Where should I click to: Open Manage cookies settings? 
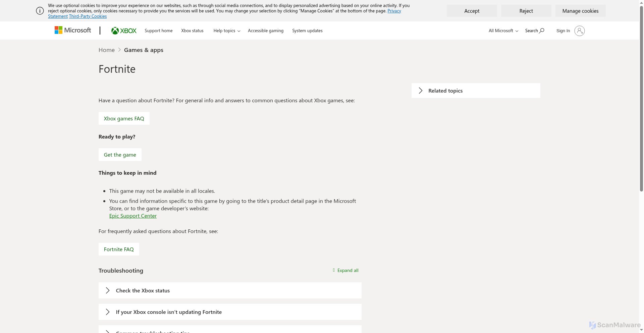point(580,11)
